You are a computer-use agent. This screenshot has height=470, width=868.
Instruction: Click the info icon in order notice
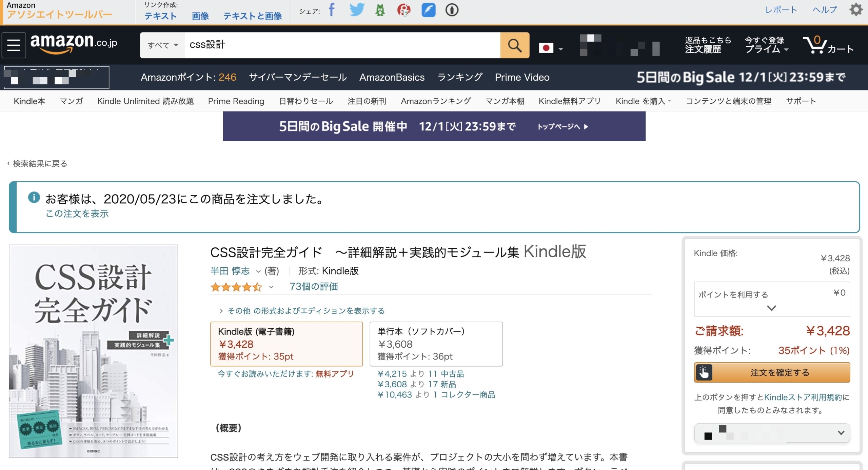pyautogui.click(x=34, y=197)
